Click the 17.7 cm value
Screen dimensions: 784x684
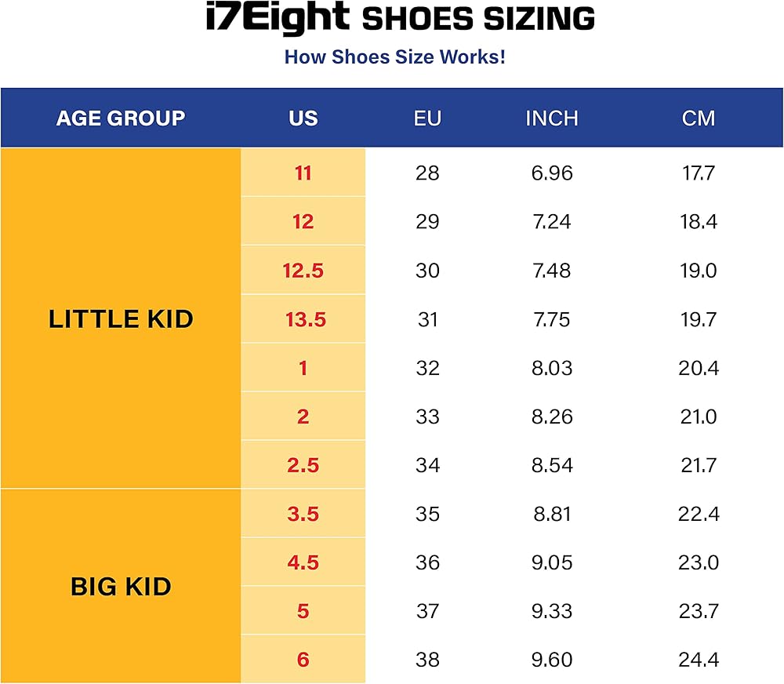tap(699, 173)
